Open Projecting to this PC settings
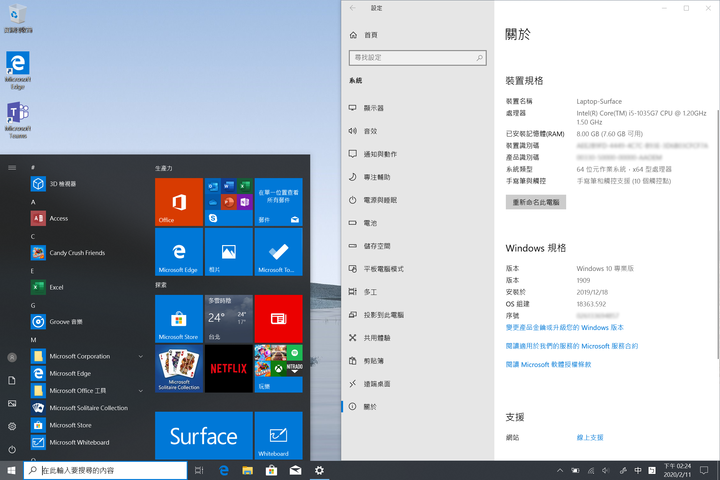The height and width of the screenshot is (480, 720). click(418, 315)
